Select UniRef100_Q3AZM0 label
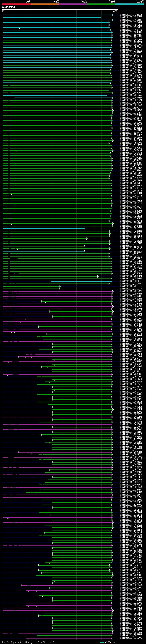 point(131,223)
